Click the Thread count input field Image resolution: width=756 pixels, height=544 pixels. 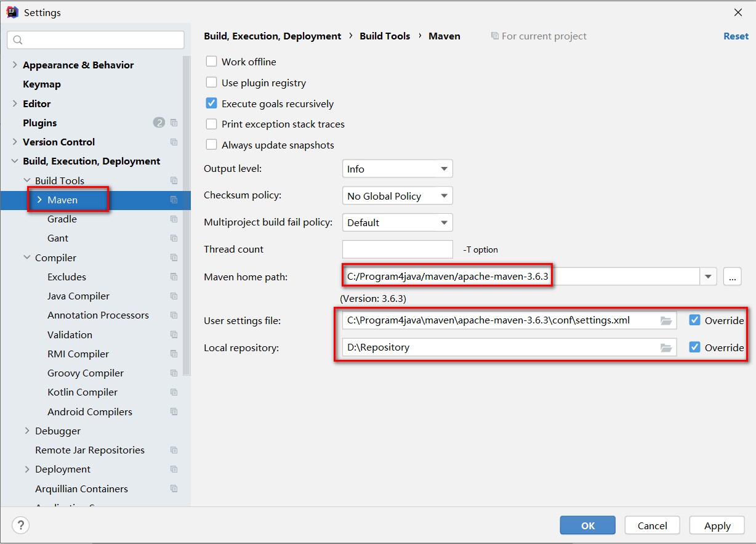(398, 250)
